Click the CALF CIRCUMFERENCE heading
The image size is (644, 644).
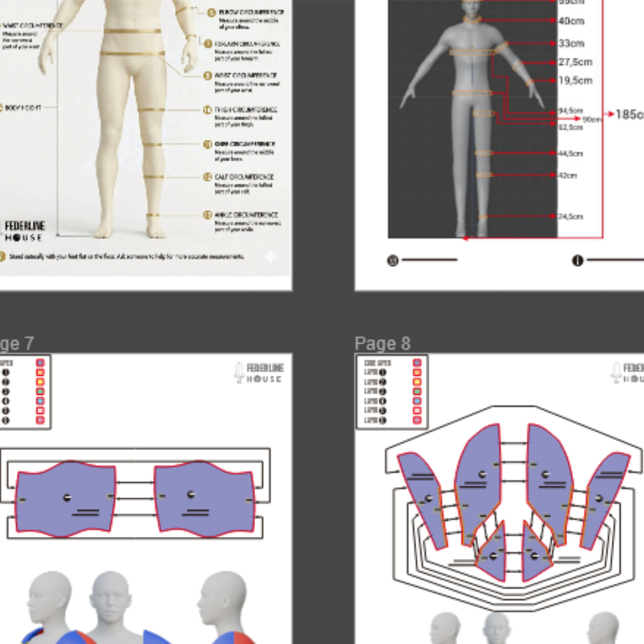[x=244, y=177]
